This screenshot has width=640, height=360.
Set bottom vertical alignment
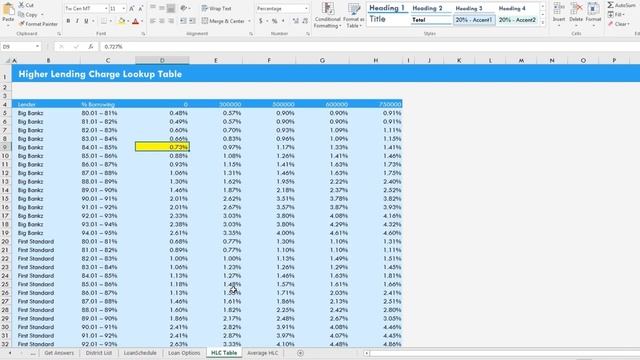(171, 8)
